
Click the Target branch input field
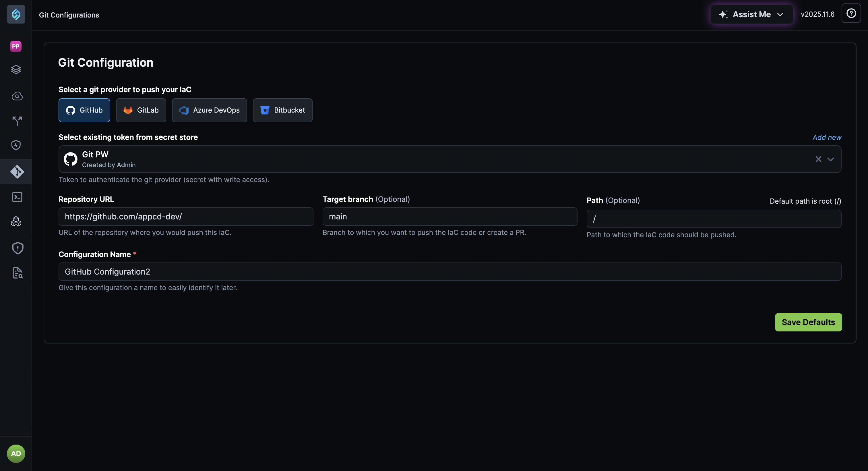[449, 217]
